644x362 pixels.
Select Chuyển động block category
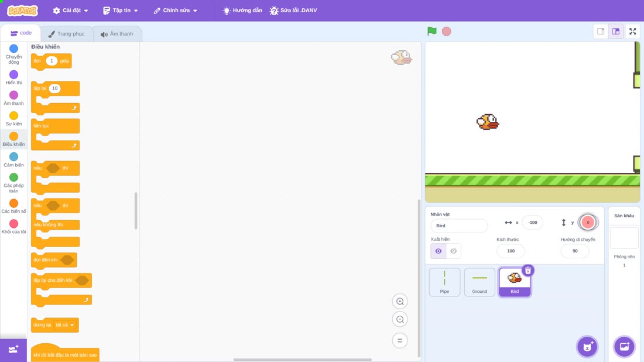(x=13, y=54)
